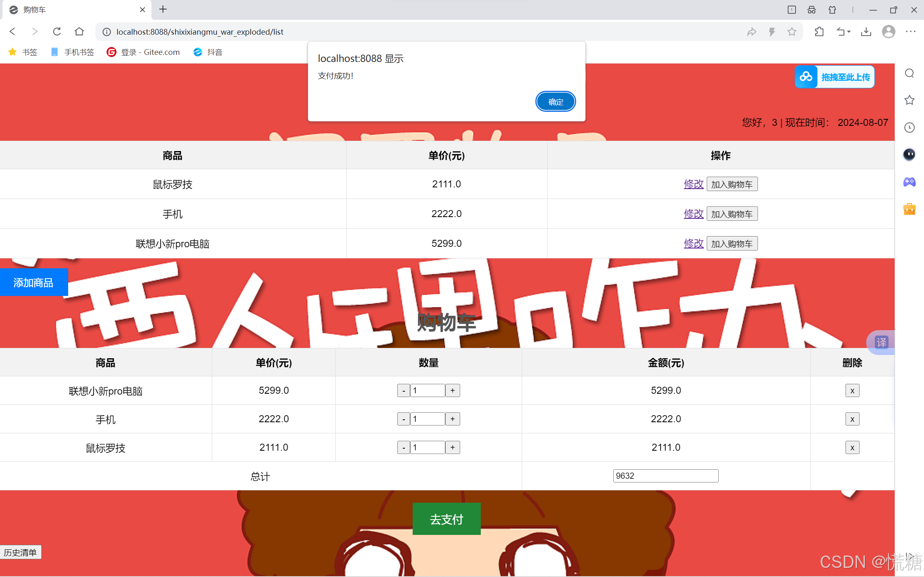The width and height of the screenshot is (924, 577).
Task: Open the sidebar game controller icon
Action: tap(909, 182)
